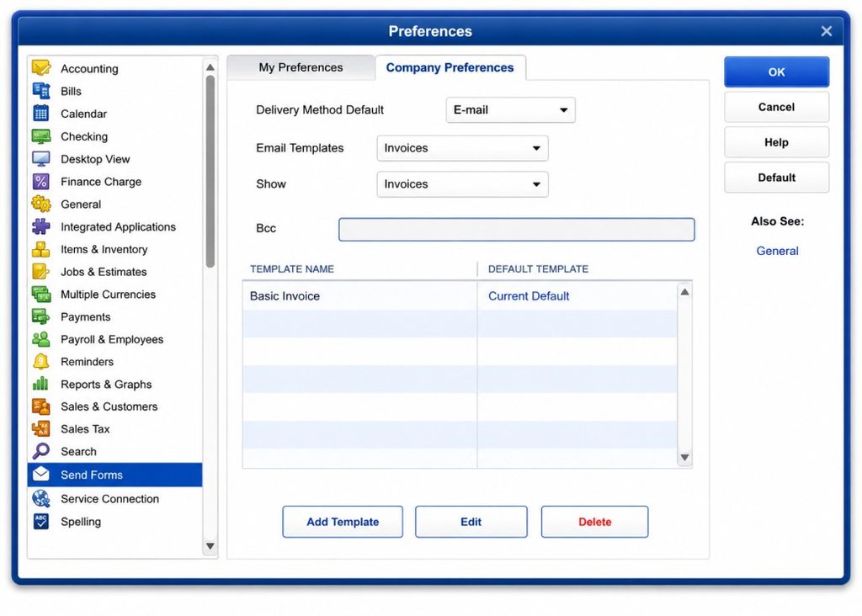
Task: Click the Items & Inventory boxes icon
Action: pos(41,249)
